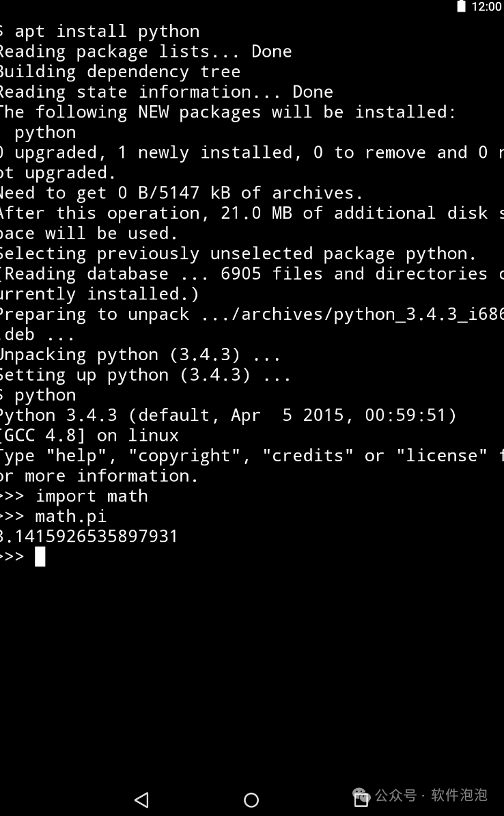Open recent apps via square button
Viewport: 504px width, 816px height.
point(361,800)
